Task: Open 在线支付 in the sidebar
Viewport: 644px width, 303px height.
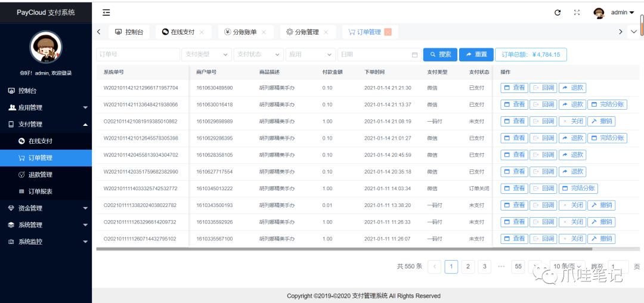Action: (x=46, y=141)
